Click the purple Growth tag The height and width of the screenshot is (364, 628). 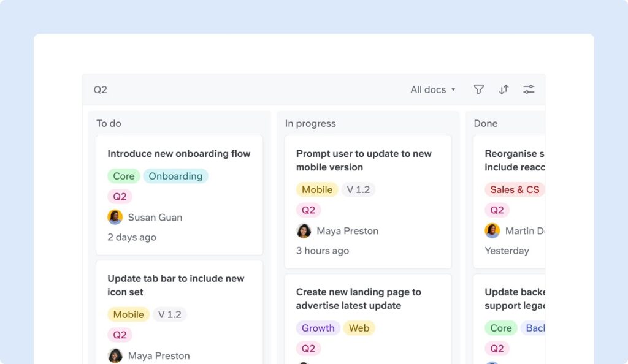click(318, 328)
